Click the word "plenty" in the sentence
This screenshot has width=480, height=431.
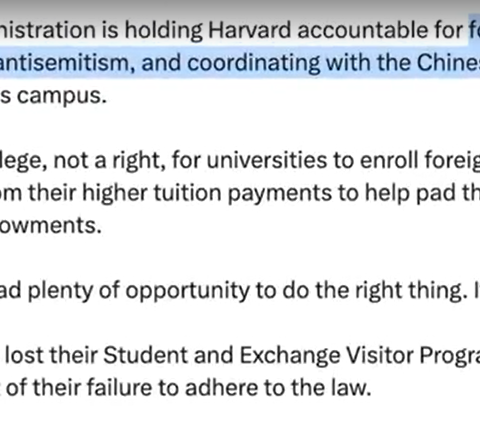[60, 291]
